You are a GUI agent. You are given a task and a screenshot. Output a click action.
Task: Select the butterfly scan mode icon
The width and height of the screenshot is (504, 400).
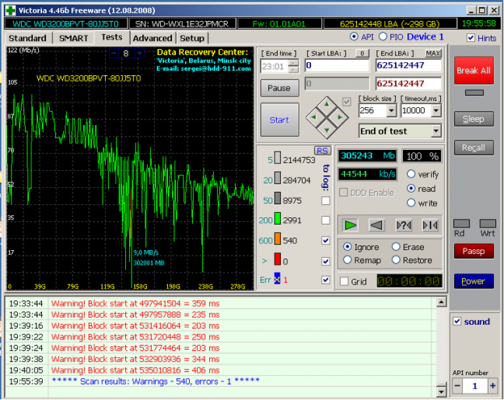(430, 225)
